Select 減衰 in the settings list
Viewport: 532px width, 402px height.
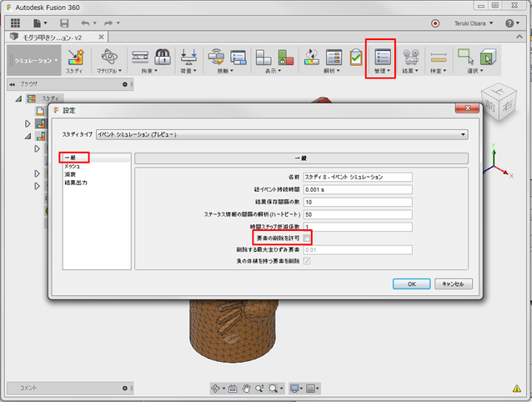[97, 174]
